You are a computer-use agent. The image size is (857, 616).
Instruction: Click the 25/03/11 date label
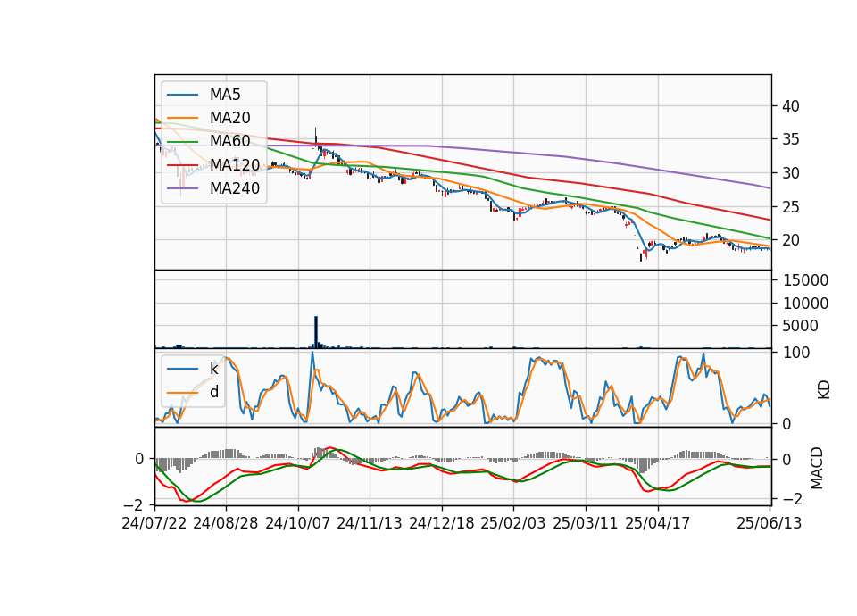[586, 523]
